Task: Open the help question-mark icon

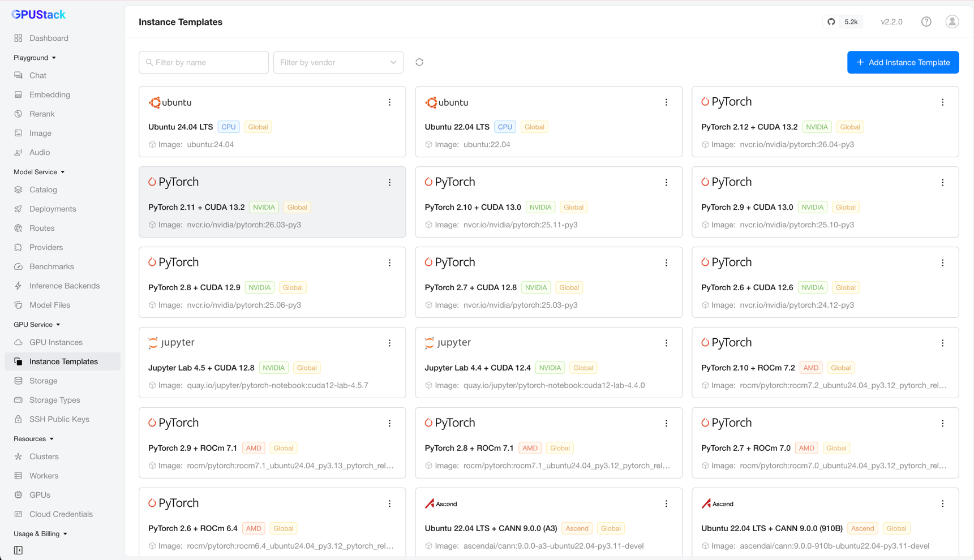Action: [926, 21]
